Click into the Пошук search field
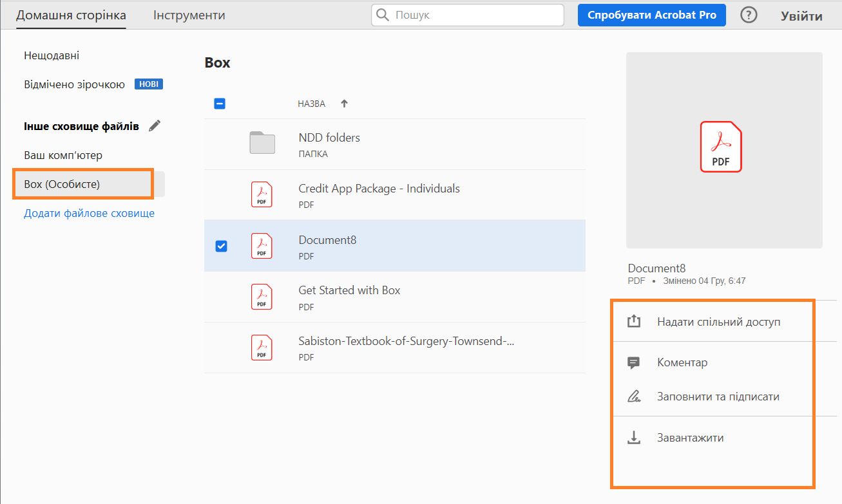Viewport: 842px width, 504px height. pyautogui.click(x=474, y=15)
